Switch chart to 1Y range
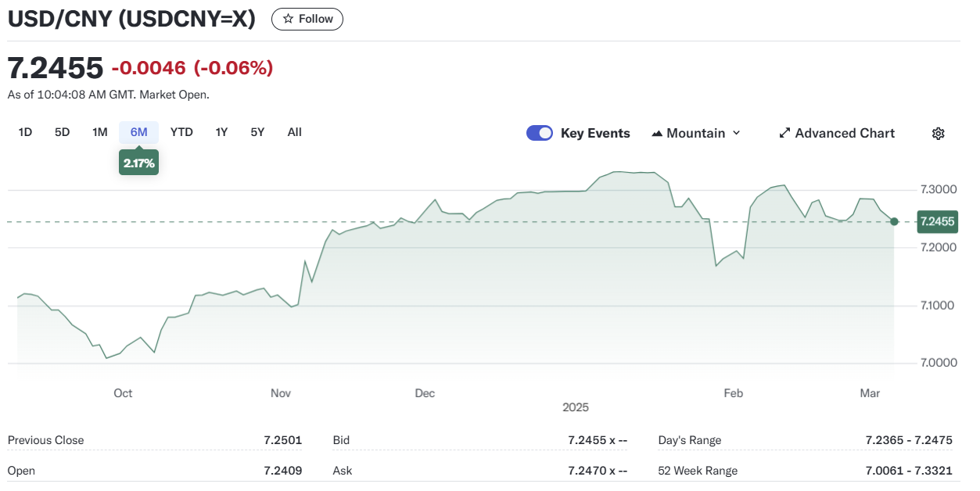Screen dimensions: 980x491 [x=221, y=132]
